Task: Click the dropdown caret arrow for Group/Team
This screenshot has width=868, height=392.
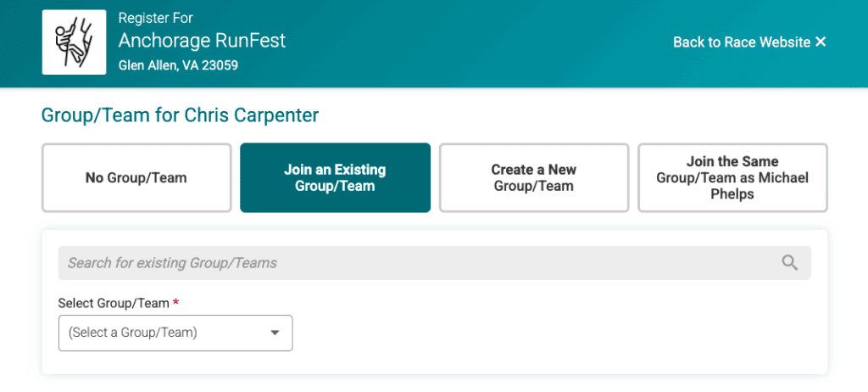Action: (275, 333)
